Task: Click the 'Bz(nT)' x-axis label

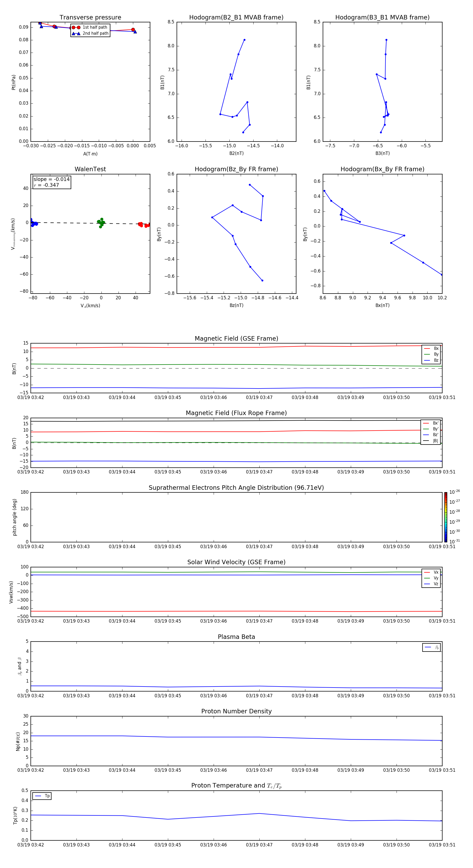Action: [x=236, y=305]
